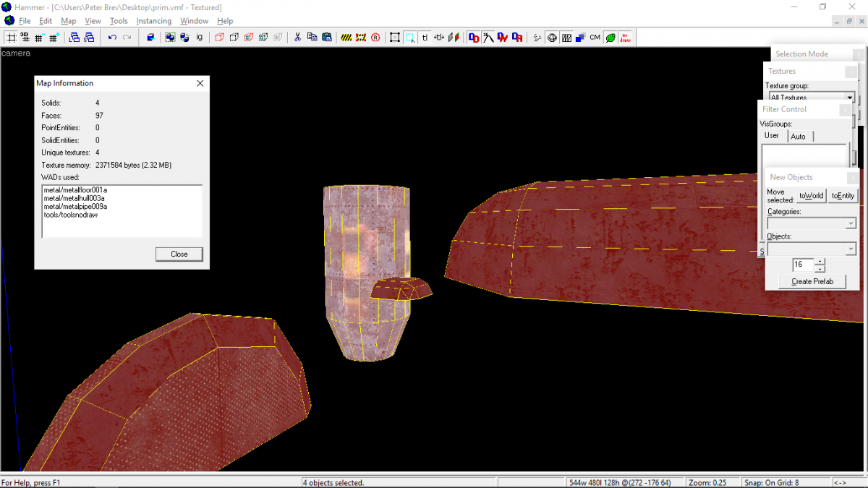This screenshot has height=488, width=868.
Task: Paste objects from clipboard
Action: click(x=328, y=37)
